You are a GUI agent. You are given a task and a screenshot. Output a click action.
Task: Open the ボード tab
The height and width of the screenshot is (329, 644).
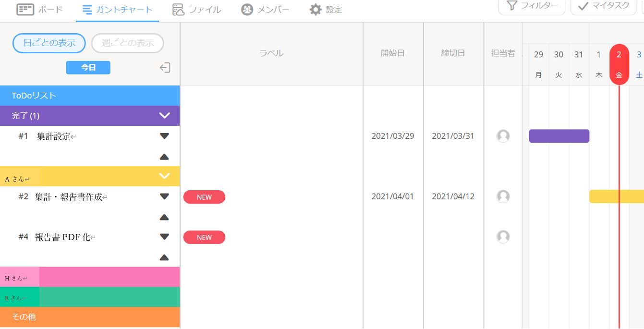(40, 10)
